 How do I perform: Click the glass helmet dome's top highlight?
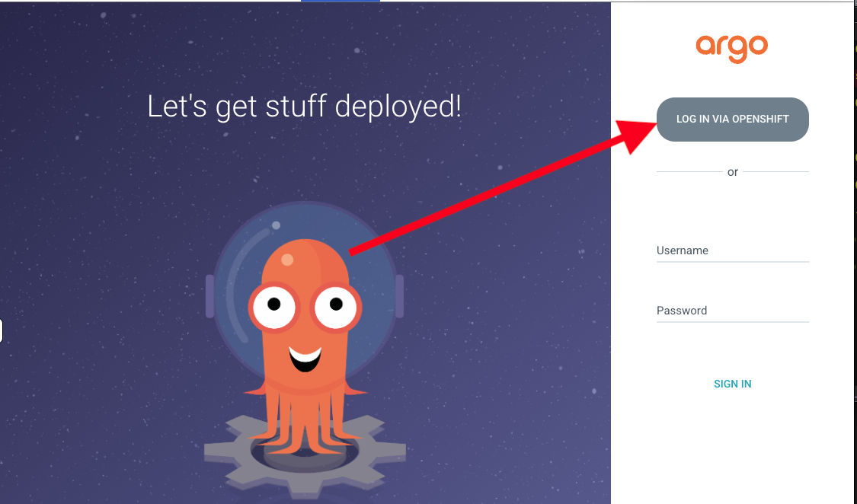click(276, 225)
